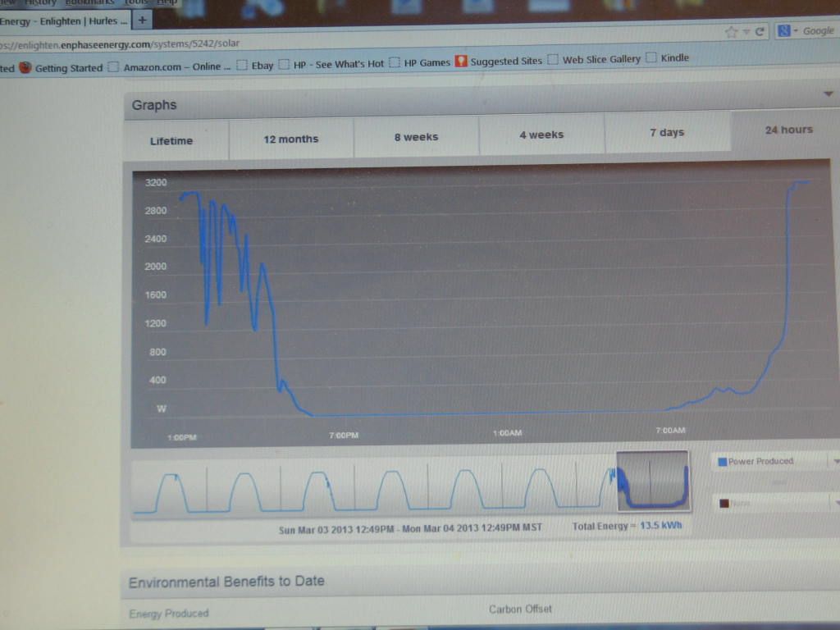
Task: Open a new tab with plus button
Action: click(x=142, y=20)
